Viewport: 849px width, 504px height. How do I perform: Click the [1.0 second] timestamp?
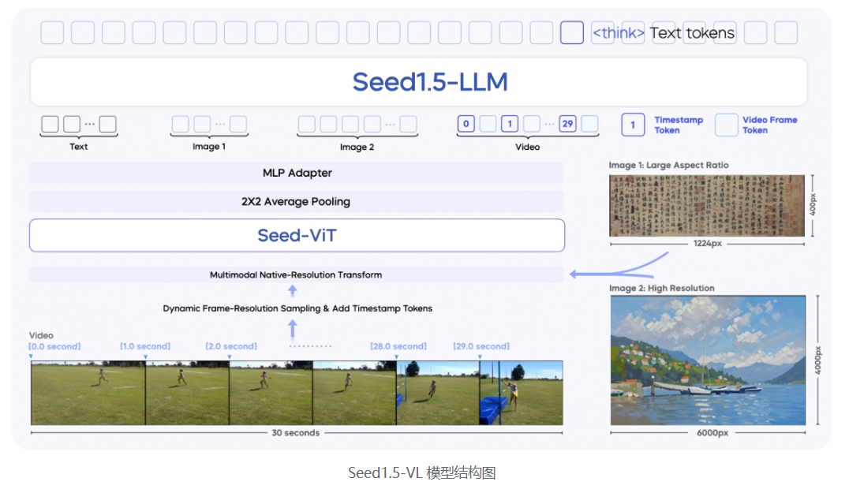tap(145, 346)
